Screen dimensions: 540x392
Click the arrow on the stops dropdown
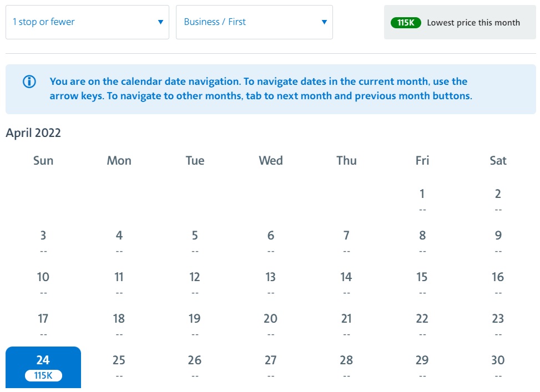point(160,22)
